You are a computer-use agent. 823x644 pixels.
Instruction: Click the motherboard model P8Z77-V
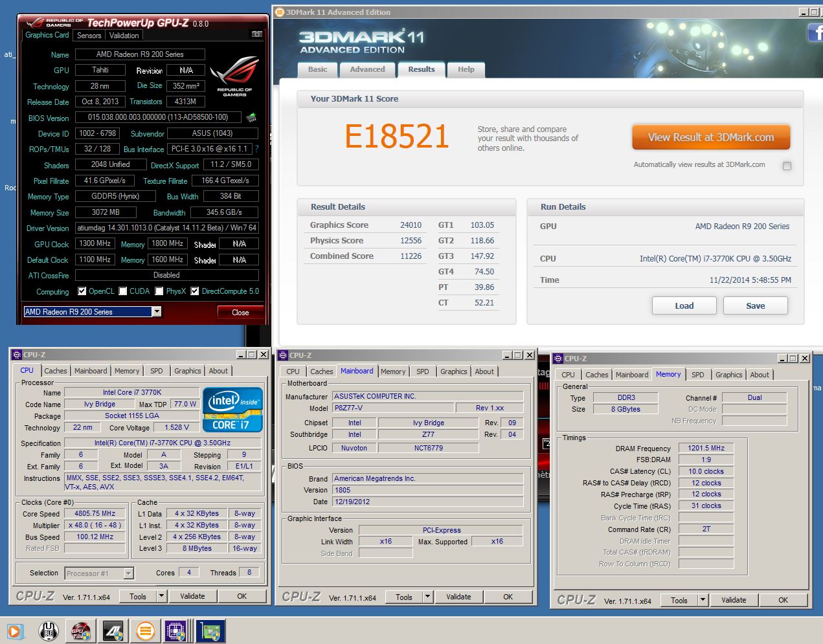tap(393, 408)
